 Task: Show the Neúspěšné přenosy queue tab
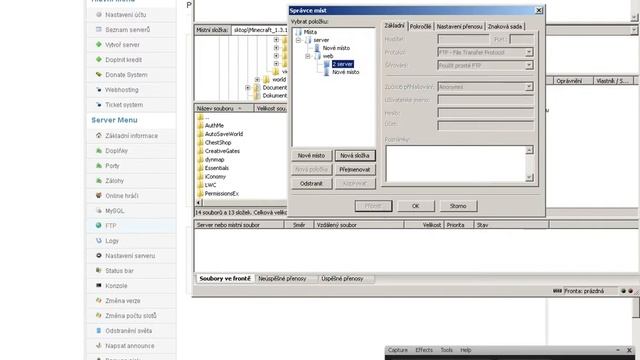[282, 278]
